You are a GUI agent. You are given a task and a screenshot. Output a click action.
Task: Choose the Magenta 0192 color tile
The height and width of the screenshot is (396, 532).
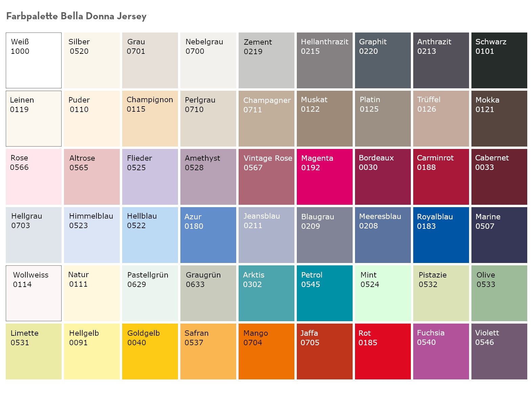click(325, 177)
